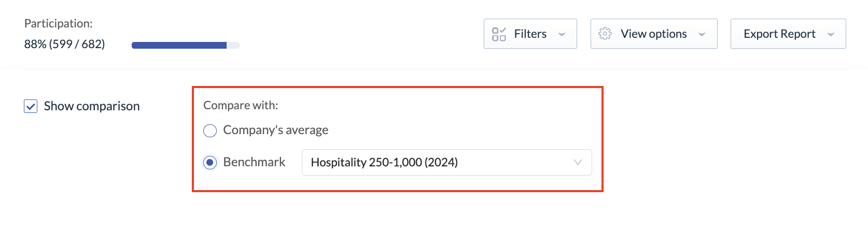Expand the Filters dropdown
Screen dimensions: 868x231
530,34
